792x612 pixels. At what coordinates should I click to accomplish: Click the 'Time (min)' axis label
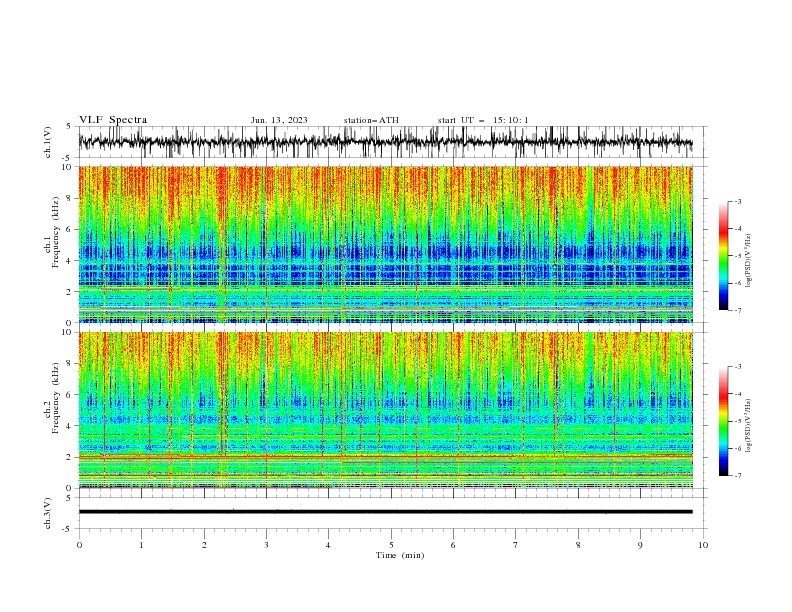400,555
